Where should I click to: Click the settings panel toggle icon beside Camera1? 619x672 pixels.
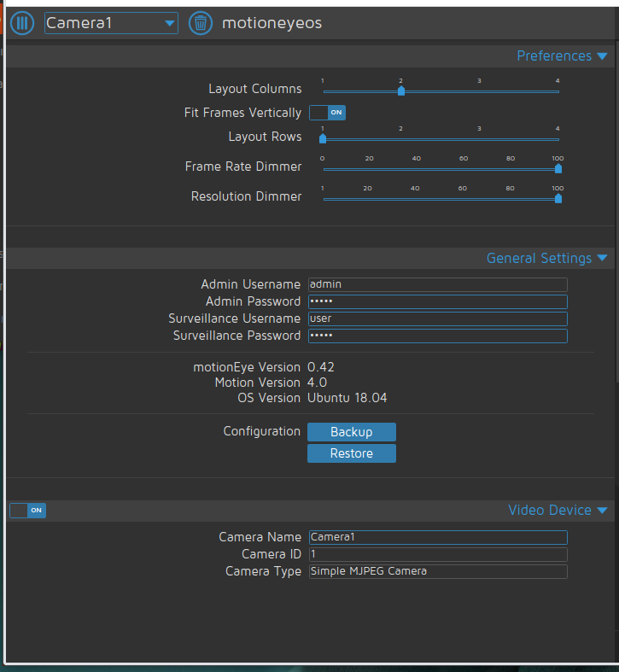pos(22,23)
